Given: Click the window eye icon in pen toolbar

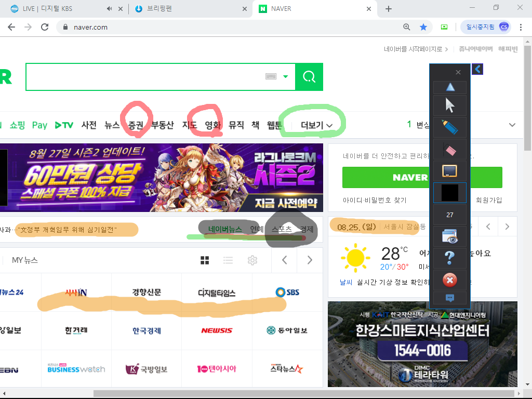Looking at the screenshot, I should click(450, 236).
